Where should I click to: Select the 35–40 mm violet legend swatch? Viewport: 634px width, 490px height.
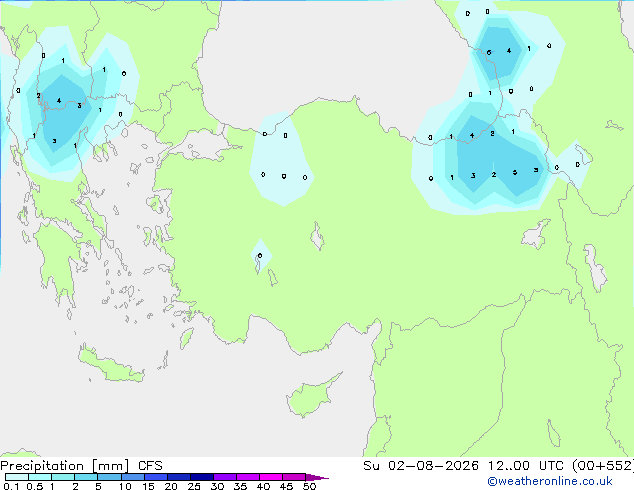click(248, 477)
